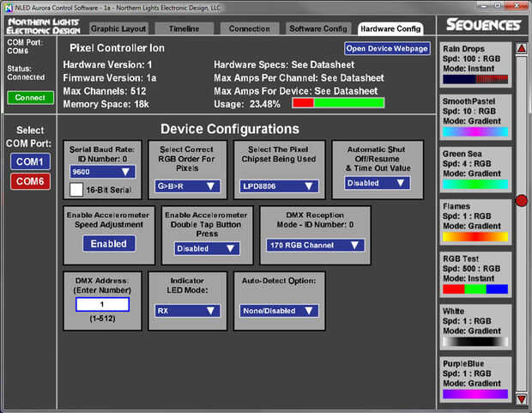Viewport: 532px width, 413px height.
Task: Select the PurpleBlue sequence
Action: pyautogui.click(x=475, y=380)
